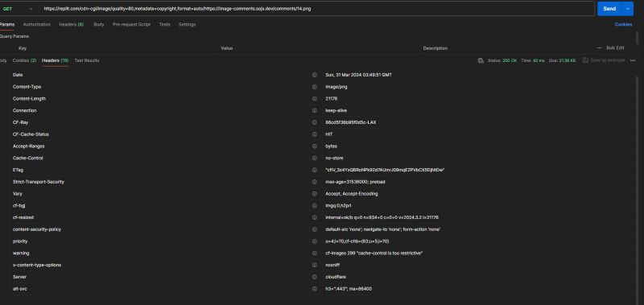
Task: Select the response Headers (19) tab
Action: tap(55, 60)
